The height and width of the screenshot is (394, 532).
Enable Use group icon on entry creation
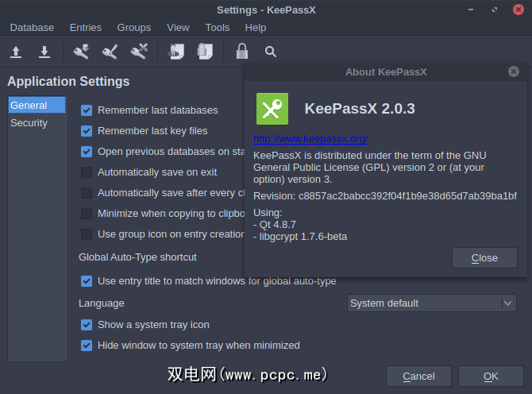[x=87, y=234]
